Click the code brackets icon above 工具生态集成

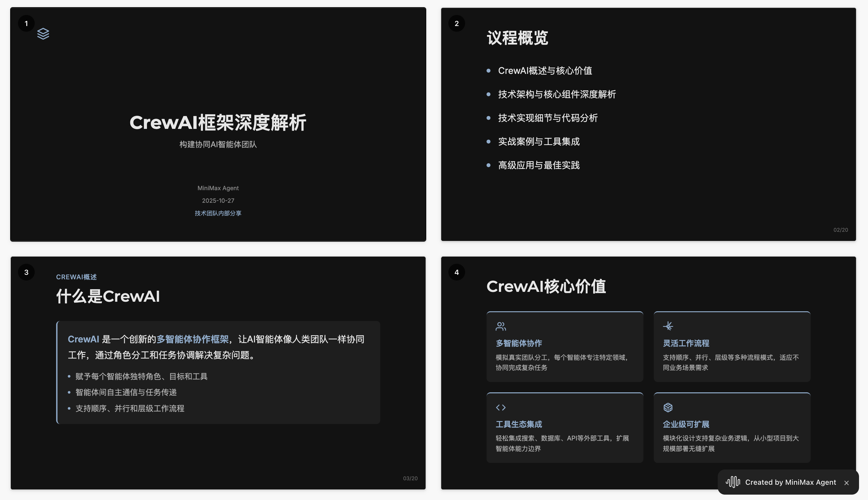(500, 407)
